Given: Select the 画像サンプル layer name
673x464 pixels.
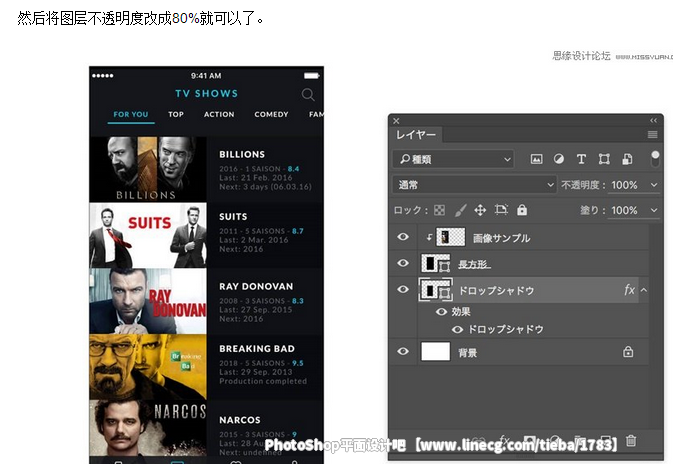Looking at the screenshot, I should tap(501, 238).
